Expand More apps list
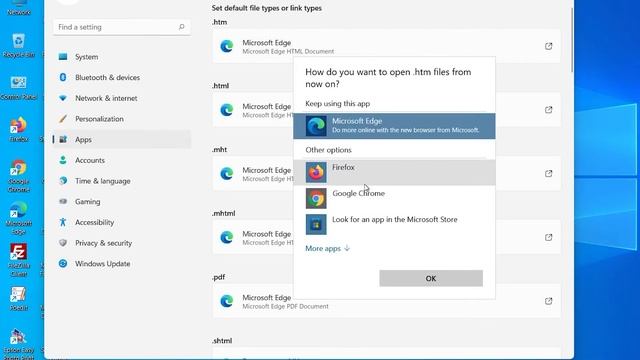This screenshot has width=640, height=360. [x=327, y=248]
